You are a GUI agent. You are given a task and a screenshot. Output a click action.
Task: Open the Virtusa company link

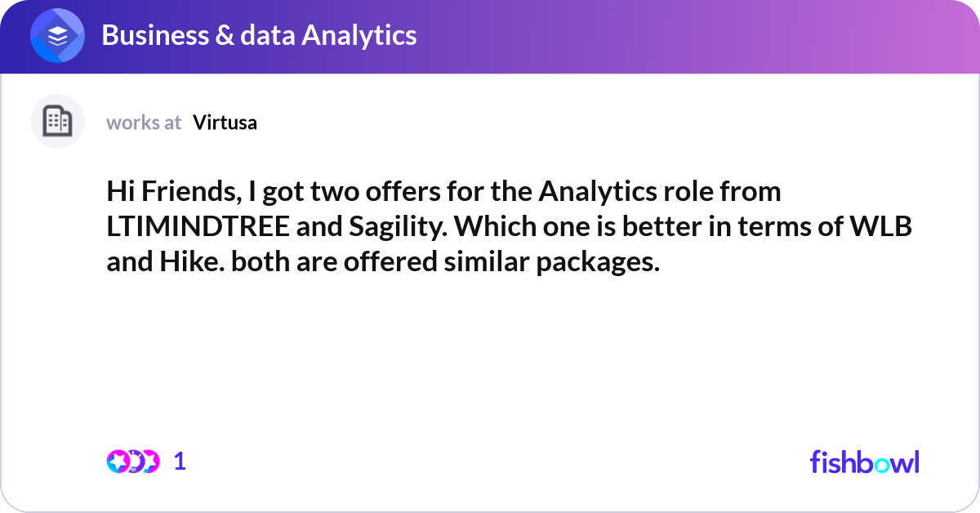coord(225,123)
